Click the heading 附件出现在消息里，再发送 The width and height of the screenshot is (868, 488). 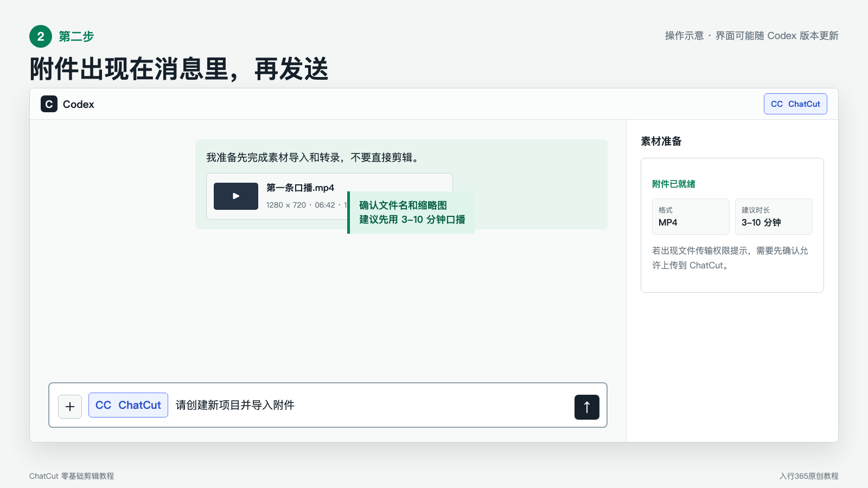(x=179, y=69)
